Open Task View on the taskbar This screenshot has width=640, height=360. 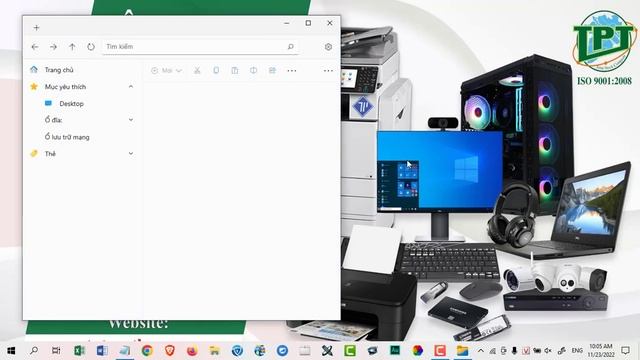pyautogui.click(x=56, y=351)
